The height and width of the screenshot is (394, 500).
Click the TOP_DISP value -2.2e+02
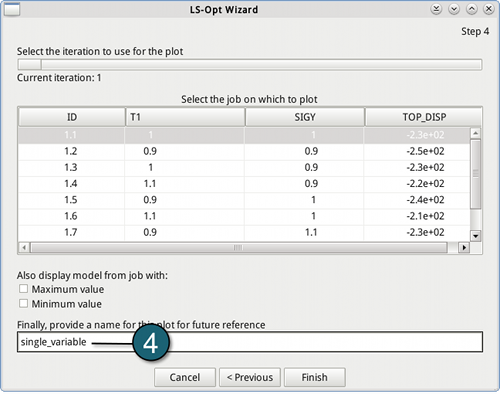pos(425,184)
